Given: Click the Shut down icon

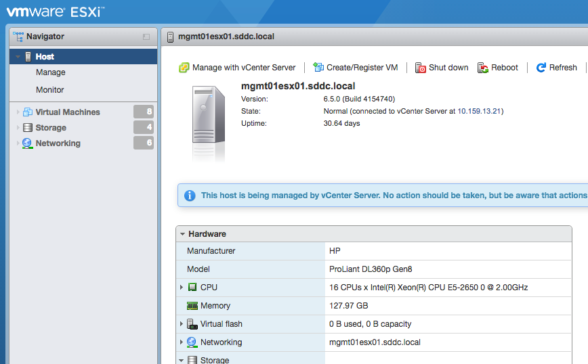Looking at the screenshot, I should coord(421,68).
